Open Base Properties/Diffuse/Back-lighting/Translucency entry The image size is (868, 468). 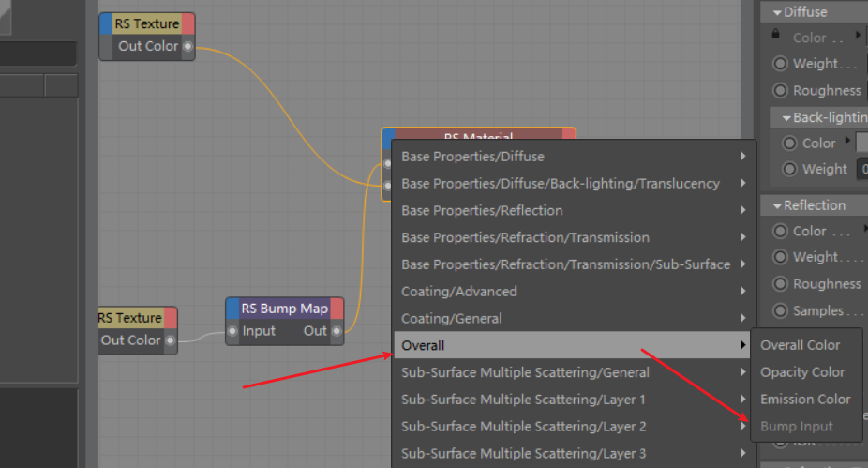[x=573, y=183]
